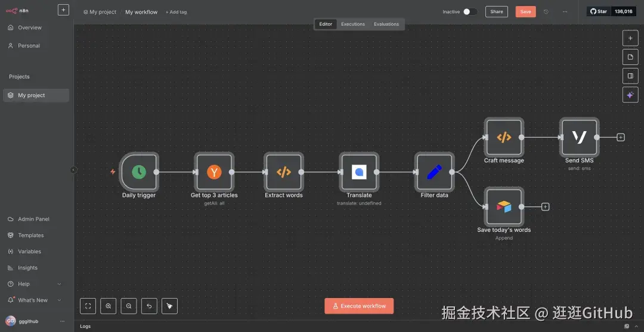Switch to the Executions tab

pyautogui.click(x=353, y=24)
